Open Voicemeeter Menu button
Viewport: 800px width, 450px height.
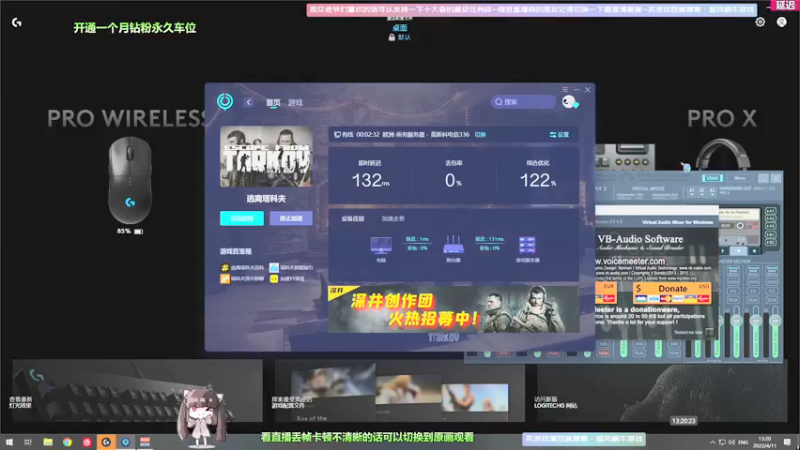pos(740,178)
